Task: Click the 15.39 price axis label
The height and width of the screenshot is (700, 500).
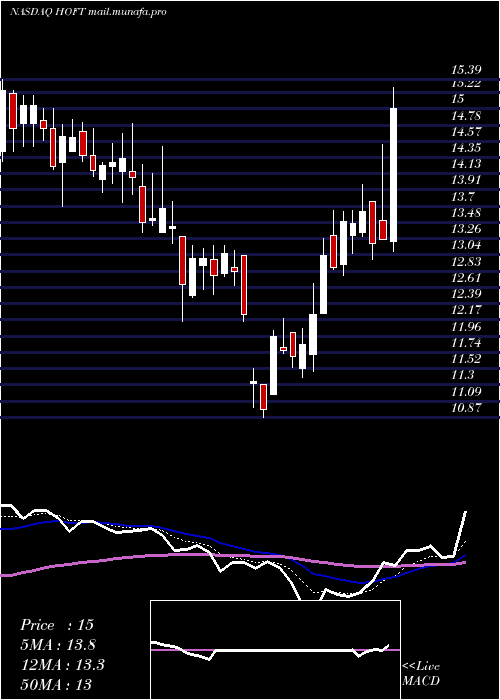Action: 466,70
